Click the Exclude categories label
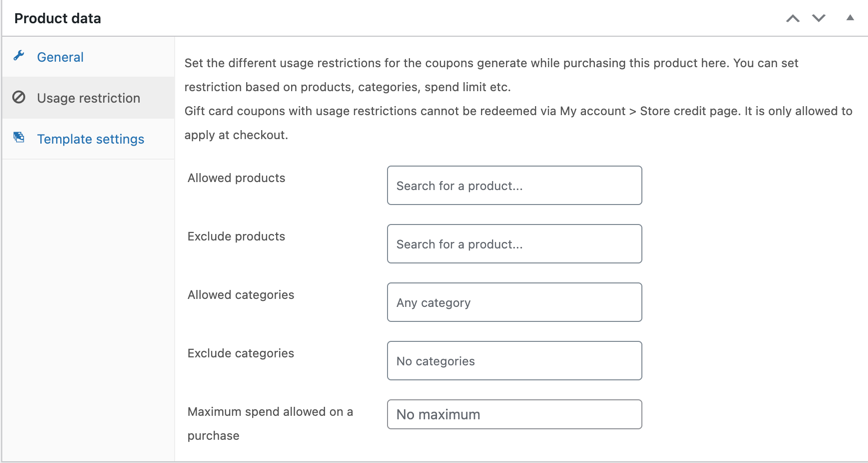Screen dimensions: 868x463 point(241,353)
